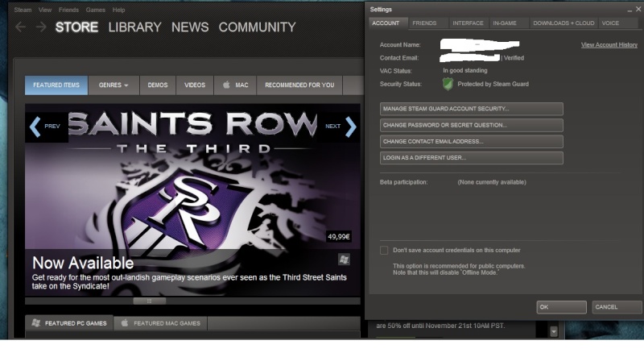Click 'Protected by Steam Guard' text
The width and height of the screenshot is (644, 353).
[493, 84]
